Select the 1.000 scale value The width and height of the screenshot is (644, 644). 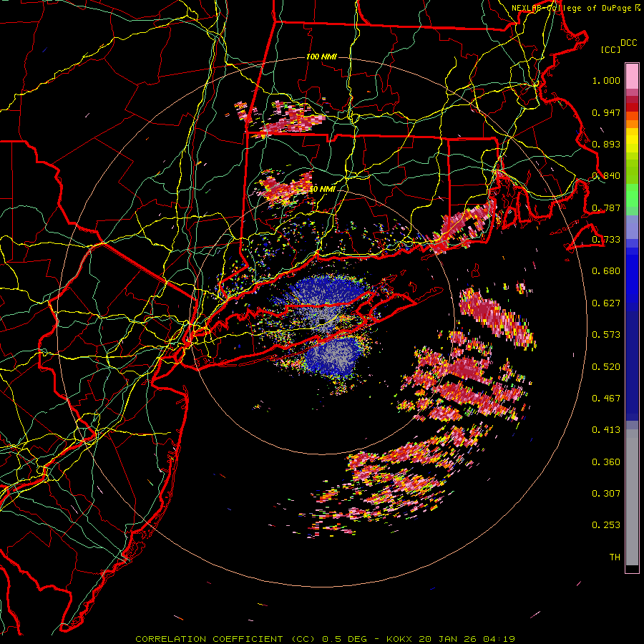coord(606,80)
